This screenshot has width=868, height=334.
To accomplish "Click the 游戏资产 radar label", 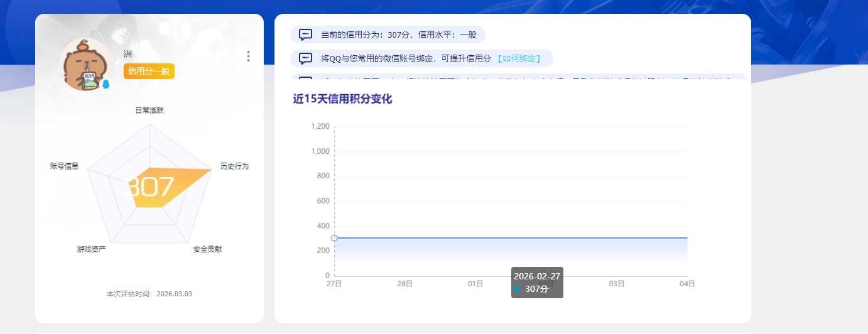I will 91,249.
